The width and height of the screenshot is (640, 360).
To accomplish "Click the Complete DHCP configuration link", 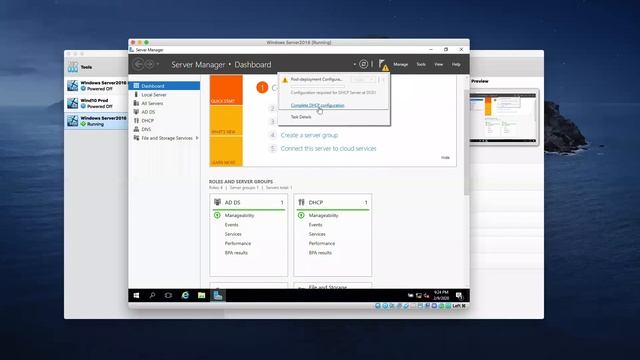I will [x=318, y=105].
